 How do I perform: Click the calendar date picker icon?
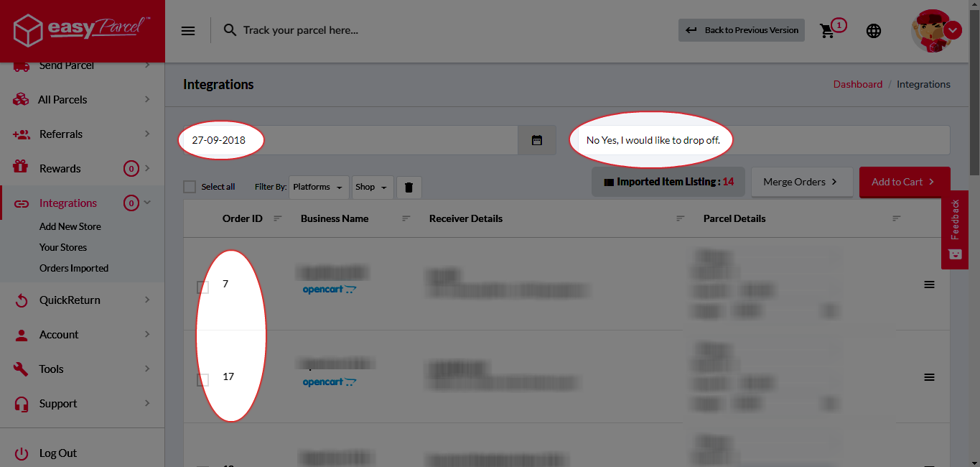(537, 140)
